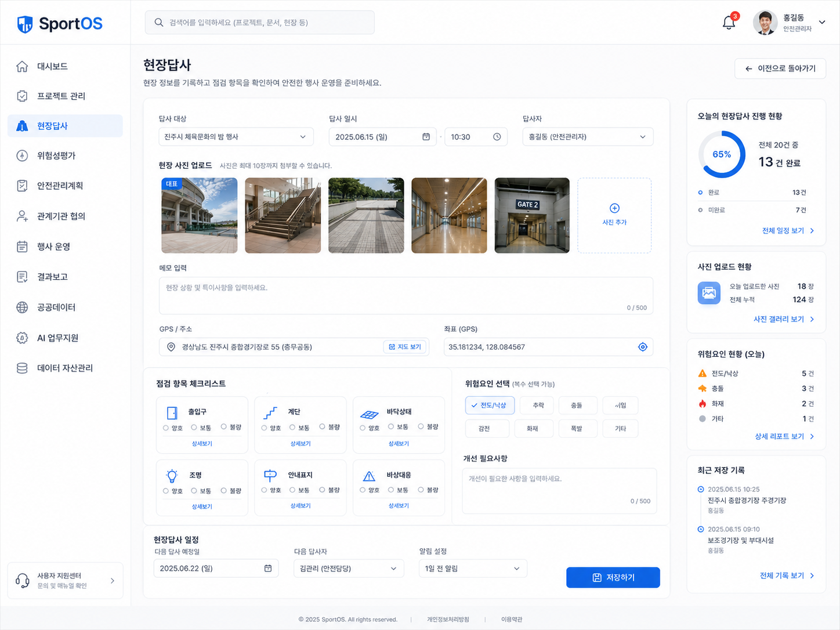Expand the 사용자 지원센터 arrow
The height and width of the screenshot is (630, 840).
[x=113, y=581]
